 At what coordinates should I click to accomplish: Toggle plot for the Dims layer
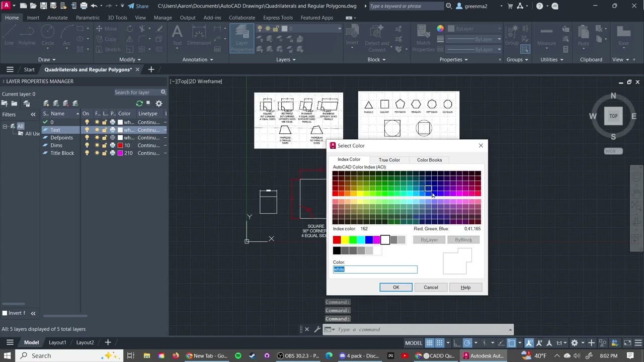tap(112, 145)
